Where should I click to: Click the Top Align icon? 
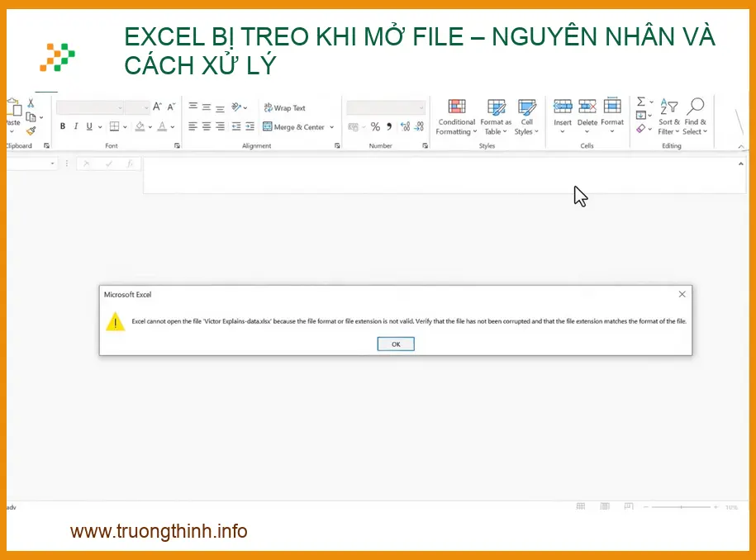(x=193, y=107)
